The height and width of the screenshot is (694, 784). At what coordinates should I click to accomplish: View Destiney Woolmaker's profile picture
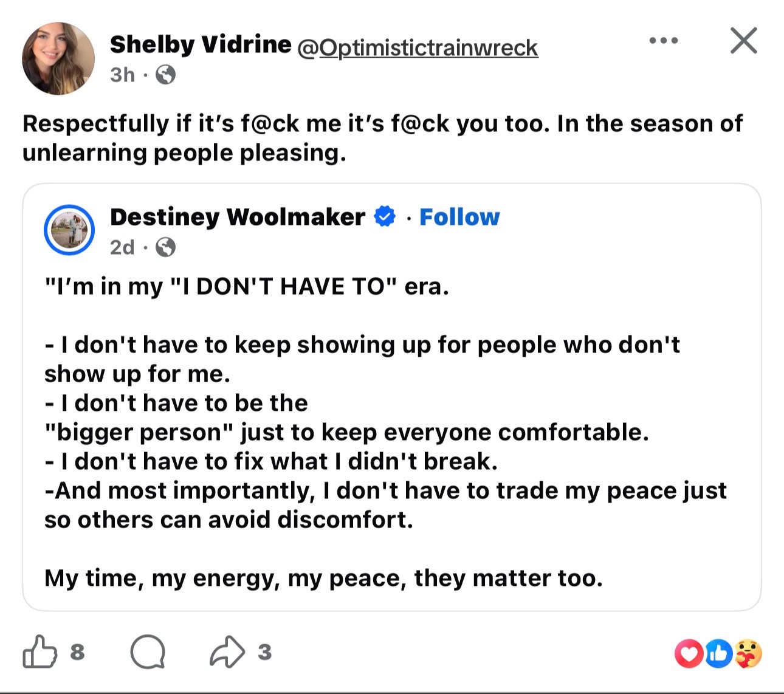(69, 230)
